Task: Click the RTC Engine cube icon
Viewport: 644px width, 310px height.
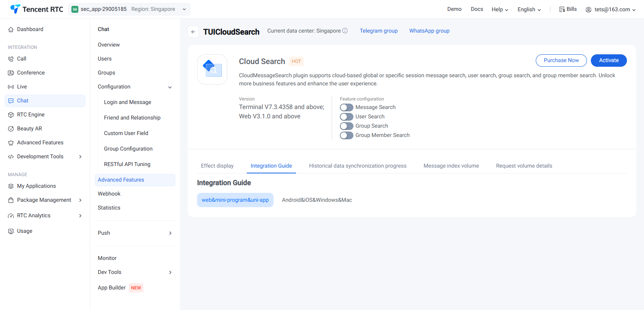Action: (x=11, y=115)
